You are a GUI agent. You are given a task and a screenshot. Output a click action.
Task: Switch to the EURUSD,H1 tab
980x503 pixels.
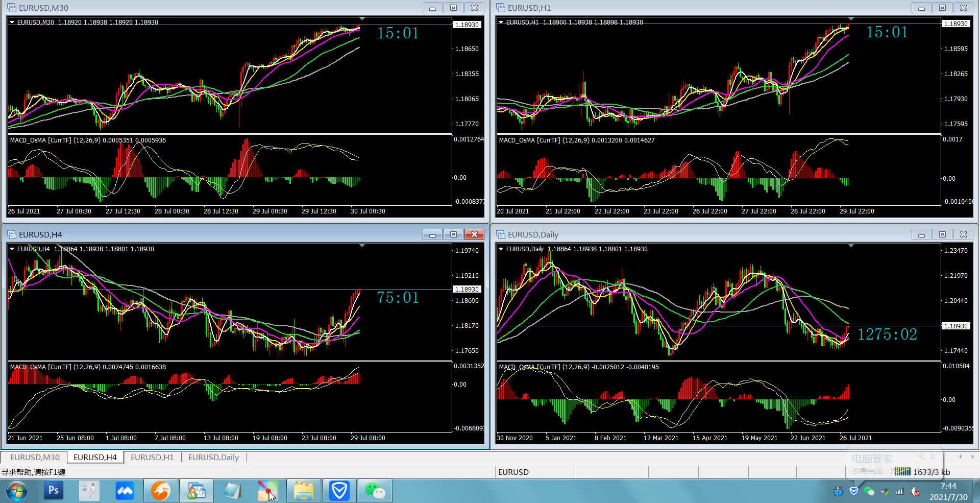pos(152,457)
